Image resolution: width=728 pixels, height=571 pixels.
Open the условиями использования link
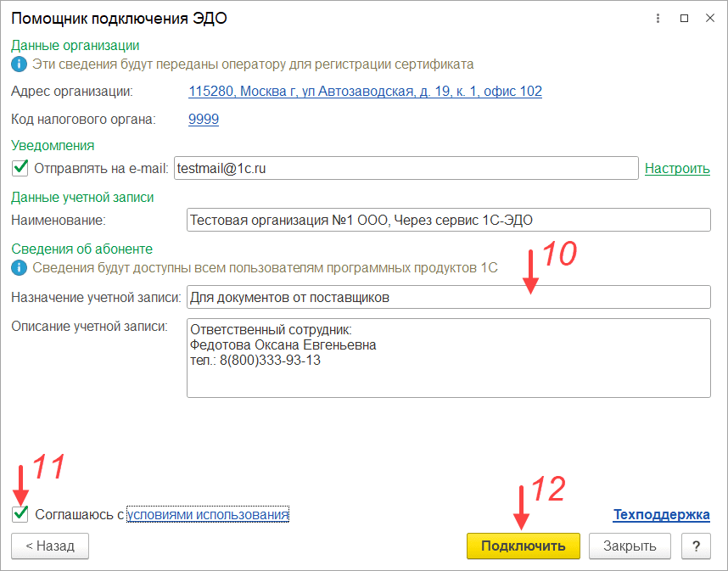[208, 514]
